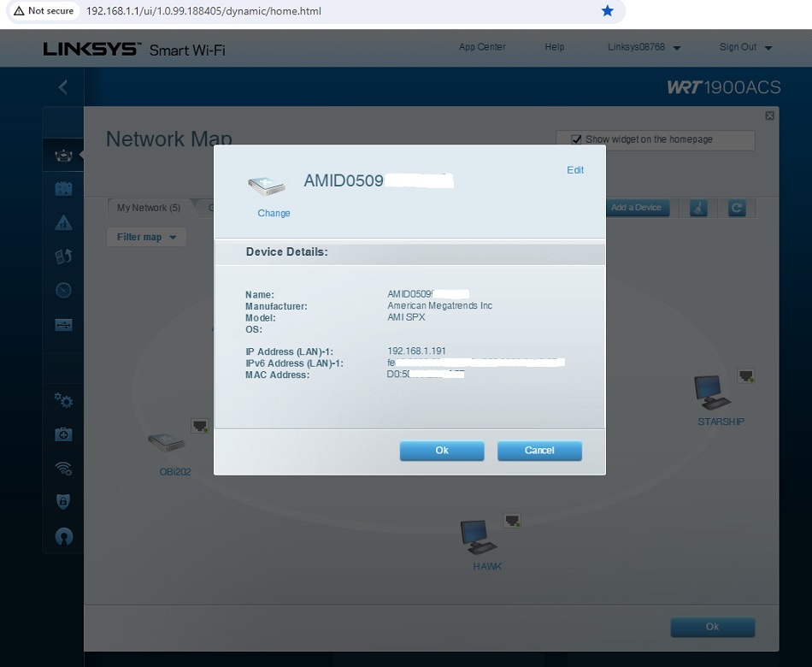Click the Change icon link
The image size is (812, 667).
(274, 213)
